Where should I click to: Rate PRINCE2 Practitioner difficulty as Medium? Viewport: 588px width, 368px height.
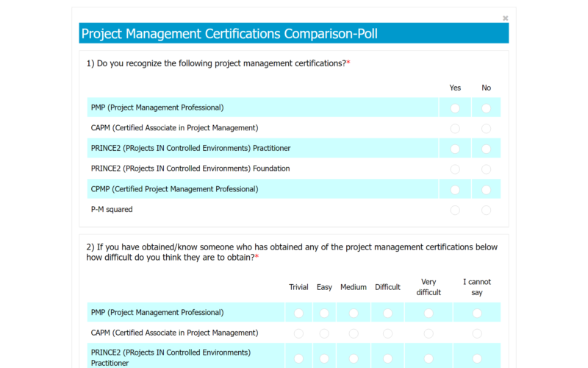point(354,358)
